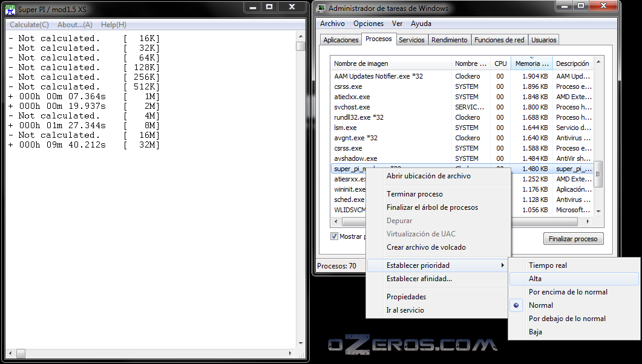
Task: Select the rundll32.exe *32 process row
Action: click(x=462, y=117)
